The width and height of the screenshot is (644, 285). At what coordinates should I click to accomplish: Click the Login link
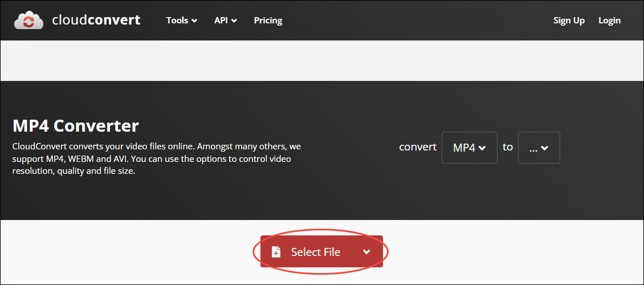click(609, 21)
